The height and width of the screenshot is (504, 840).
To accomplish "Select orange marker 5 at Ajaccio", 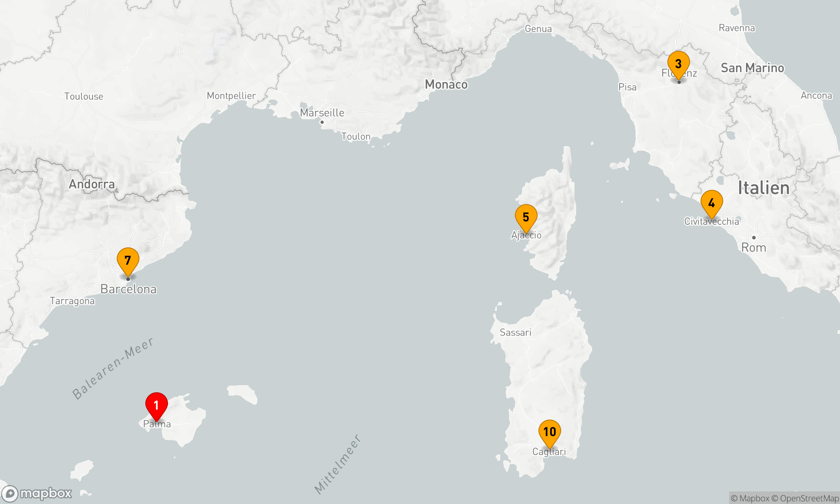I will point(526,218).
